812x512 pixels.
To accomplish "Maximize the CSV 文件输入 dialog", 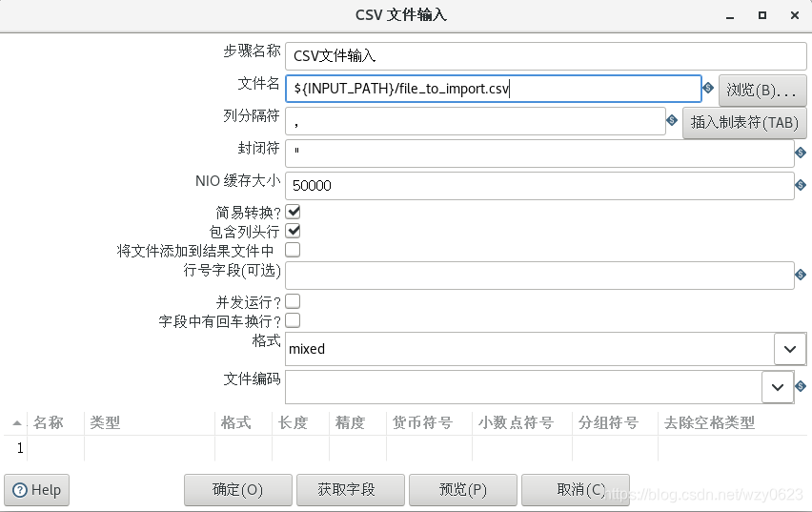I will coord(761,15).
